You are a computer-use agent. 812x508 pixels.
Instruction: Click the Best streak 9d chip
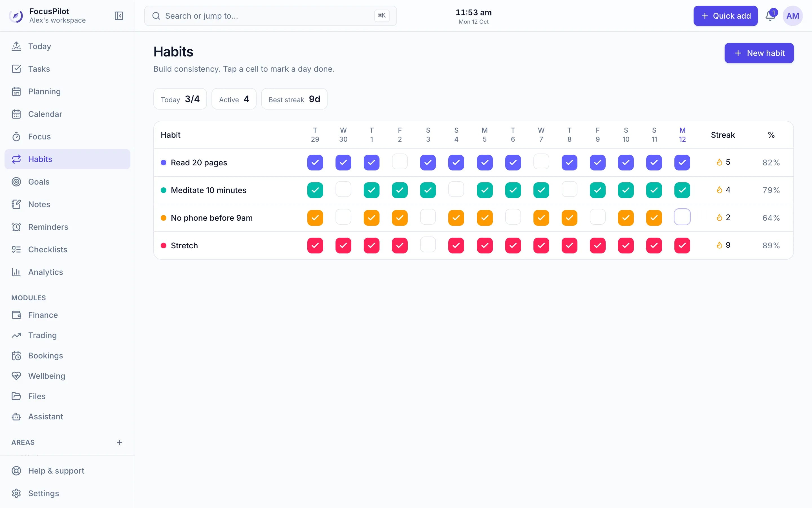click(294, 99)
